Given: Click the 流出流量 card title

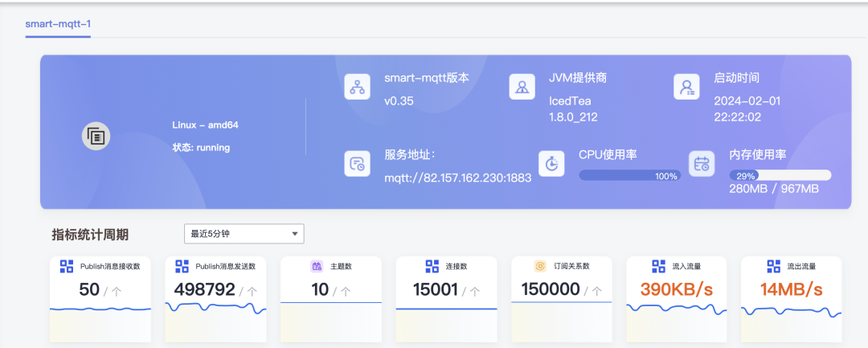Looking at the screenshot, I should (x=801, y=267).
